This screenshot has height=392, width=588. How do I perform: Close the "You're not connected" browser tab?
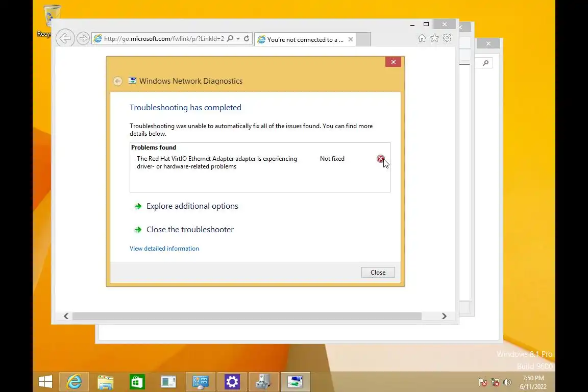(x=350, y=39)
